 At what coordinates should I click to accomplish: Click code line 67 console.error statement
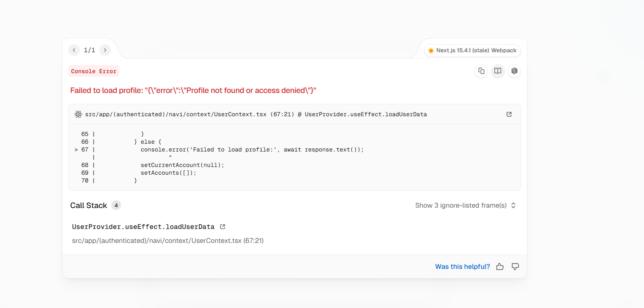252,150
